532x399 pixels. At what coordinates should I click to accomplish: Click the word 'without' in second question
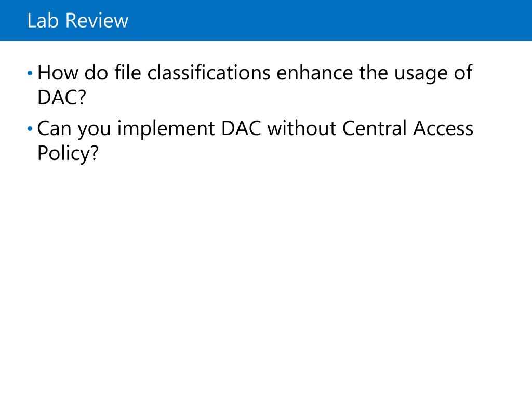tap(301, 128)
